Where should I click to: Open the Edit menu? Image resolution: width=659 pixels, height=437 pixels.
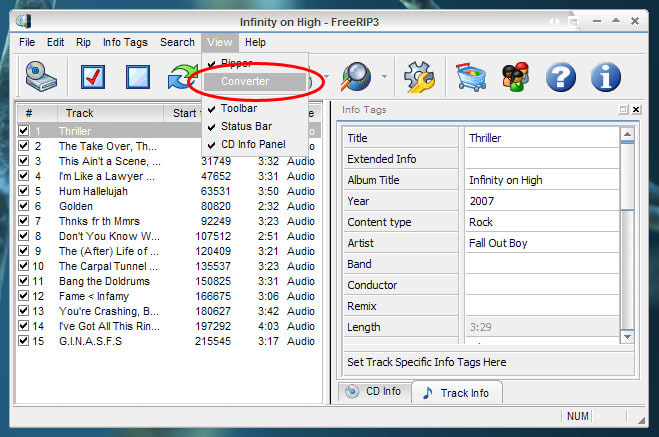(x=55, y=42)
